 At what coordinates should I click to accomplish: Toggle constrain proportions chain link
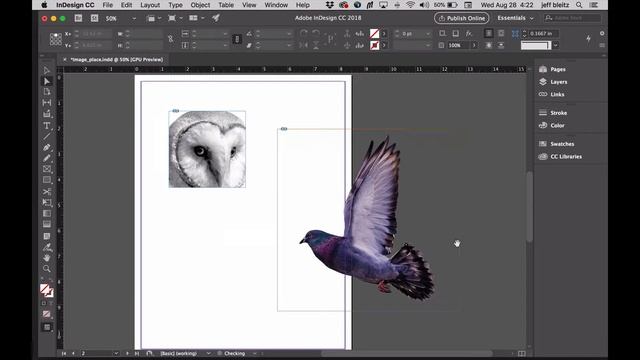click(x=170, y=39)
